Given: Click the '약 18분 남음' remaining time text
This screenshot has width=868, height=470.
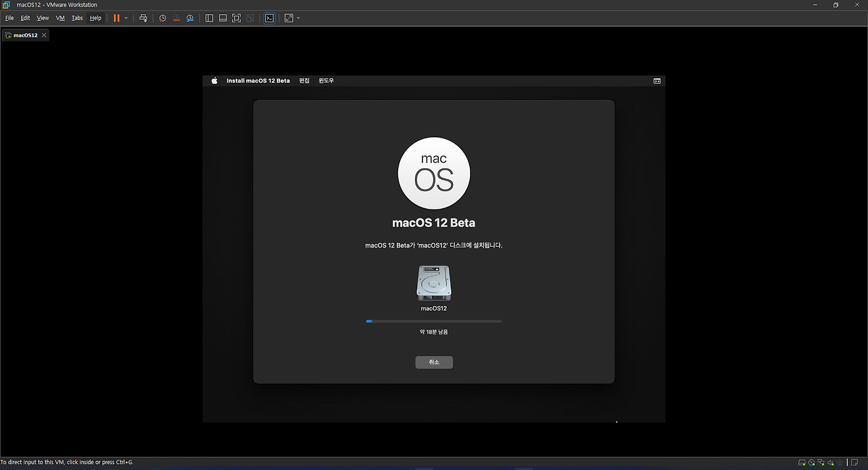Looking at the screenshot, I should click(434, 332).
